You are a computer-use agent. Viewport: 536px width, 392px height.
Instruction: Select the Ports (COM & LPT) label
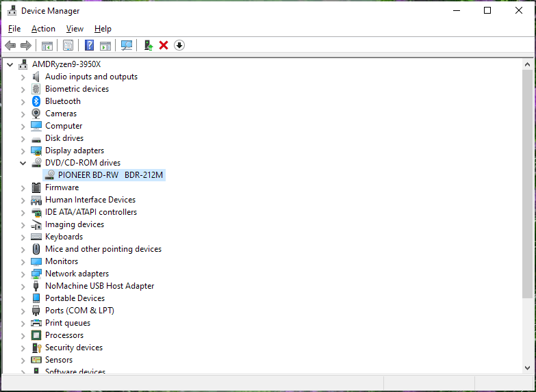click(79, 311)
